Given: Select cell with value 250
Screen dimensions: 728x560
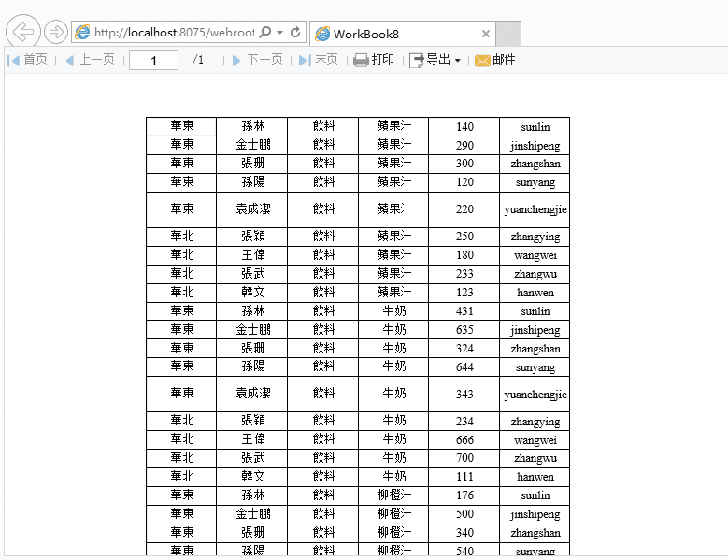Looking at the screenshot, I should click(464, 237).
